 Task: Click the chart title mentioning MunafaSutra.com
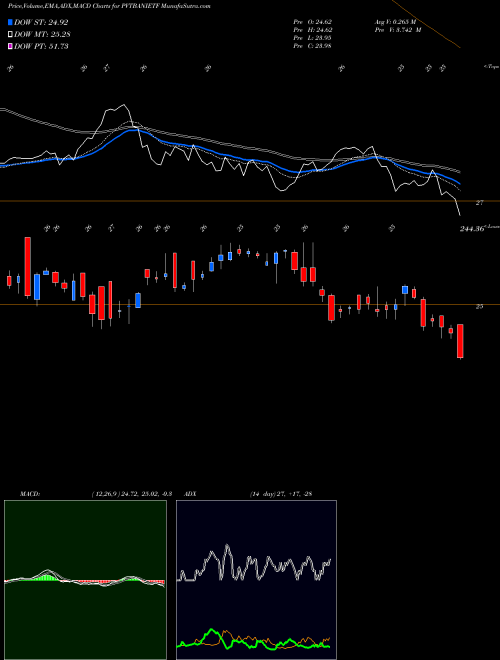coord(109,6)
